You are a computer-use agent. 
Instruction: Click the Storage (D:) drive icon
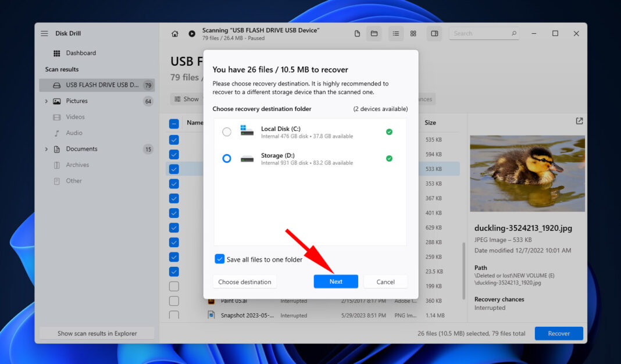pyautogui.click(x=247, y=159)
